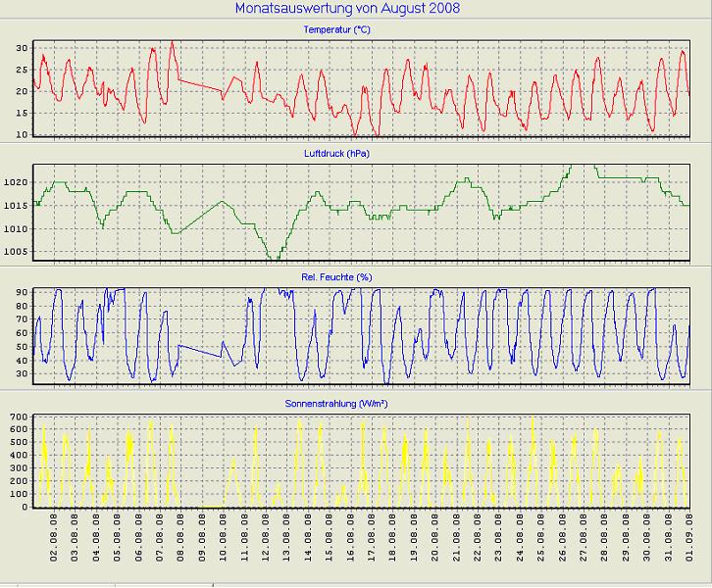Click the 'Monatsauswertung von August 2008' title
Viewport: 712px width, 588px height.
pyautogui.click(x=347, y=9)
